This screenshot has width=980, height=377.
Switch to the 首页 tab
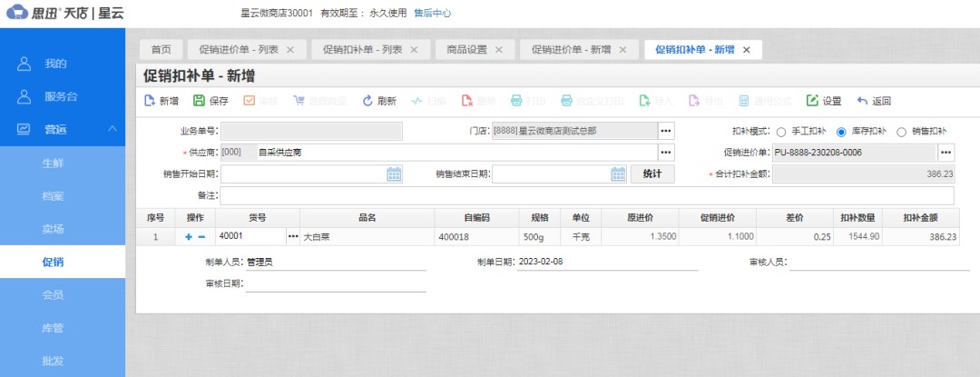point(161,50)
